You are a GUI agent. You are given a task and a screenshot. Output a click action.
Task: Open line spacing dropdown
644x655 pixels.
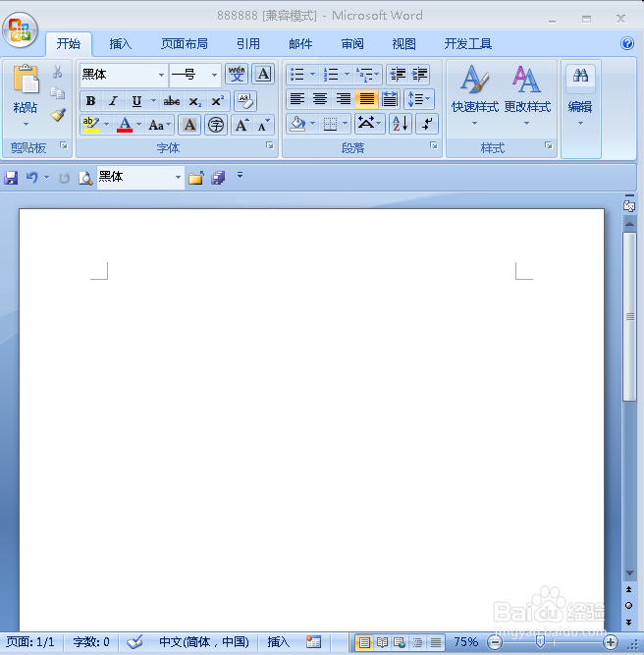[x=419, y=99]
